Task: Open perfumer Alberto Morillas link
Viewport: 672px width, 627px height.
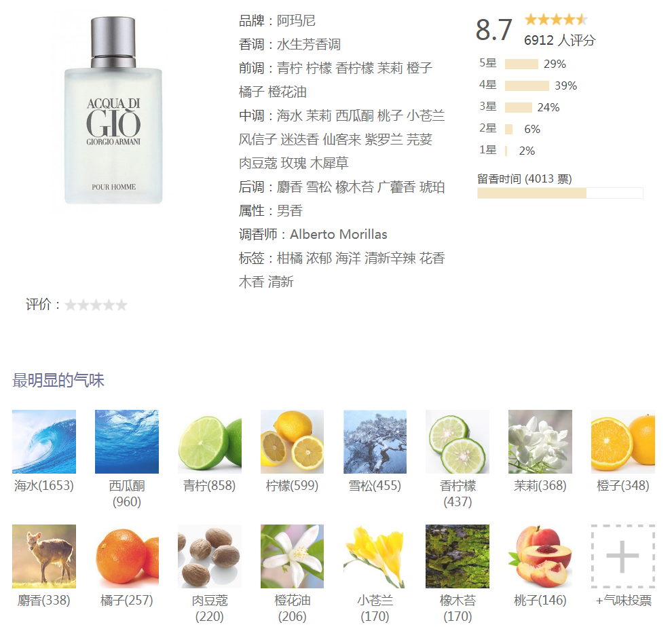Action: tap(339, 234)
